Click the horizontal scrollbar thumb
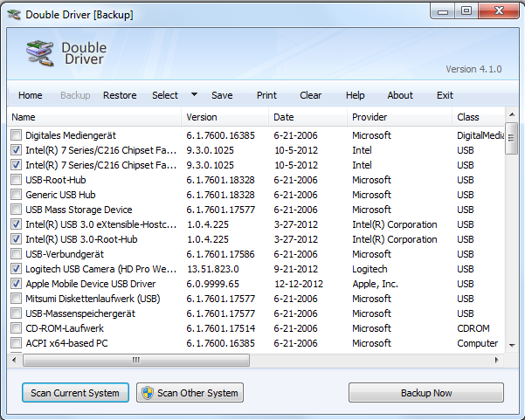Viewport: 525px width, 420px height. 136,360
